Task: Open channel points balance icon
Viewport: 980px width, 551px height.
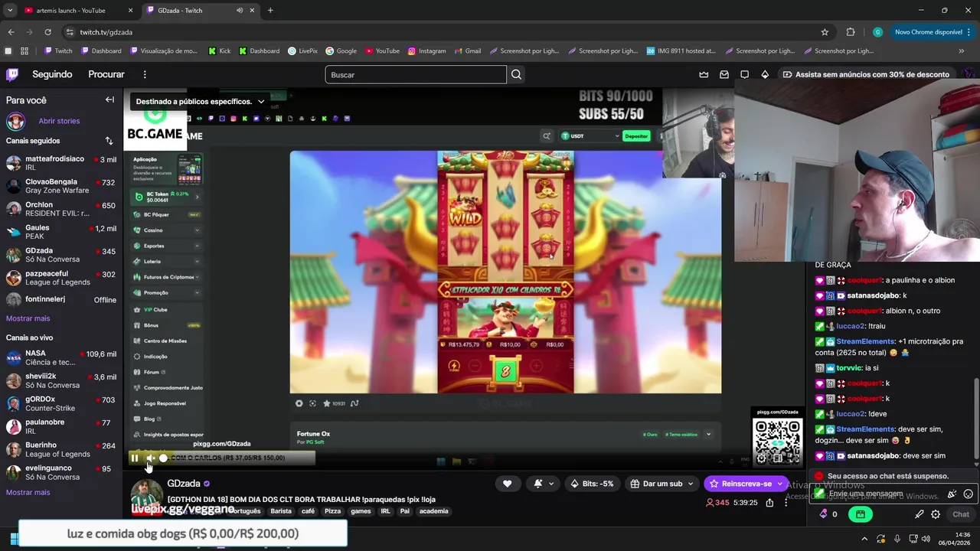Action: [x=824, y=514]
